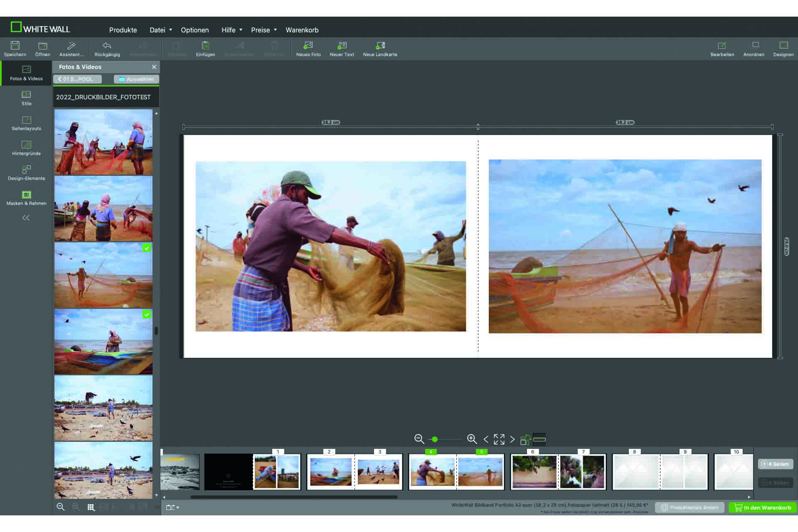Open the Produkte menu
Image resolution: width=798 pixels, height=532 pixels.
point(123,30)
